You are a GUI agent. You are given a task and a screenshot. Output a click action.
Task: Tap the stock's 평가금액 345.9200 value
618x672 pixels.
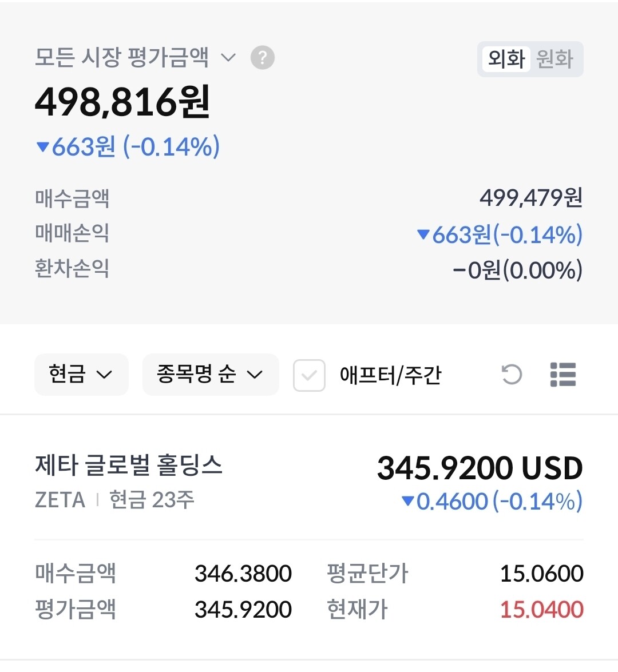pyautogui.click(x=243, y=610)
